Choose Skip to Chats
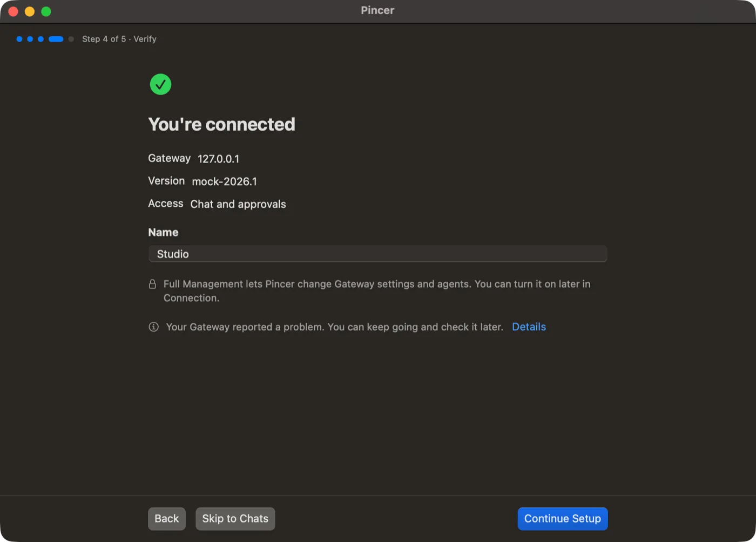The width and height of the screenshot is (756, 542). pos(235,519)
